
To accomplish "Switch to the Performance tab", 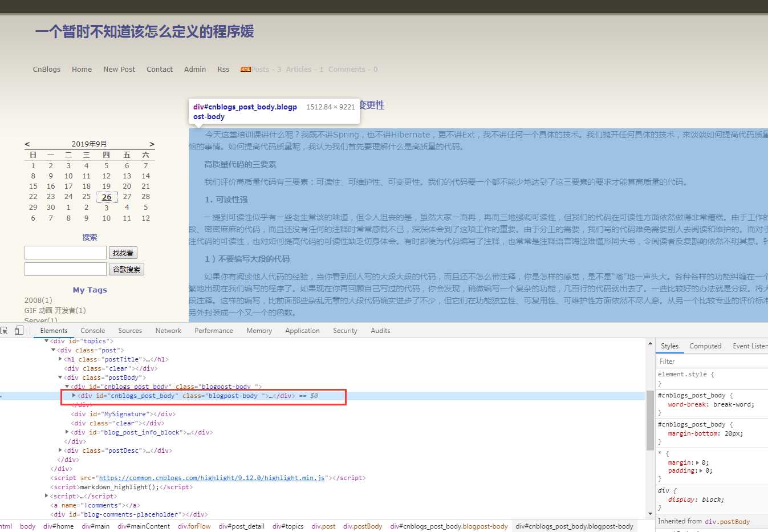I will (x=214, y=331).
